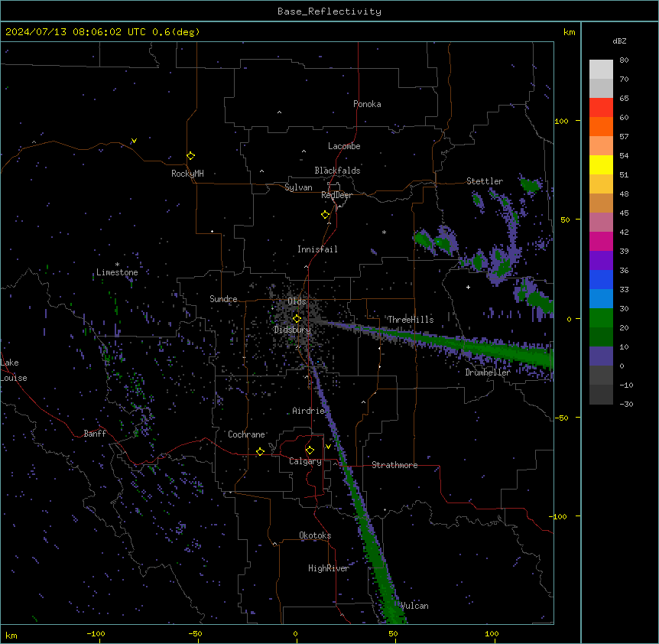Click the yellow v marker east of Calgary
The width and height of the screenshot is (659, 644).
tap(328, 447)
